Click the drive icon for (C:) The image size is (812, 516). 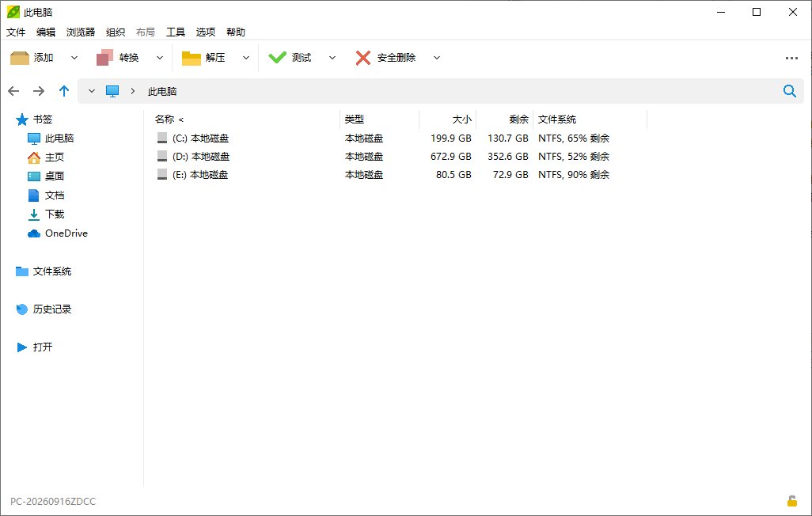(x=162, y=138)
